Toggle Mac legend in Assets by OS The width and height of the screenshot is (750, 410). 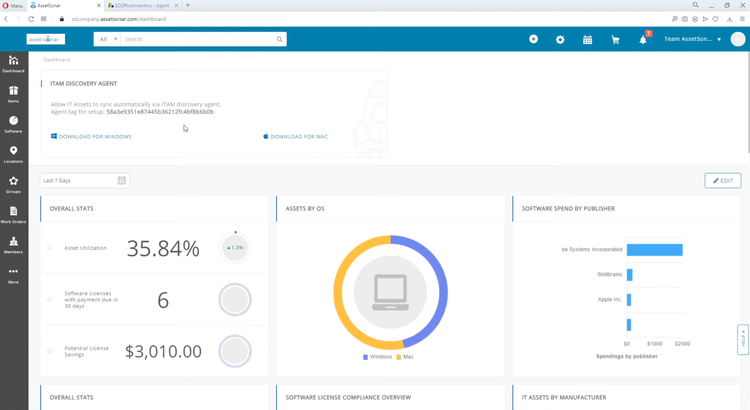405,357
